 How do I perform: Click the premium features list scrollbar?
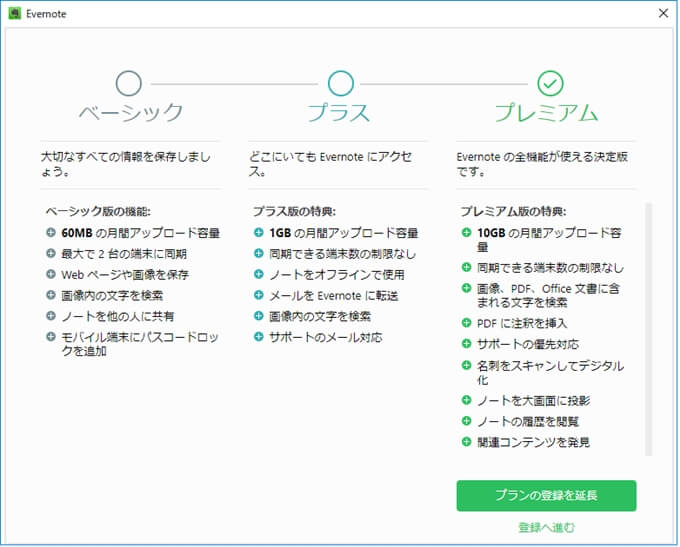pos(648,329)
